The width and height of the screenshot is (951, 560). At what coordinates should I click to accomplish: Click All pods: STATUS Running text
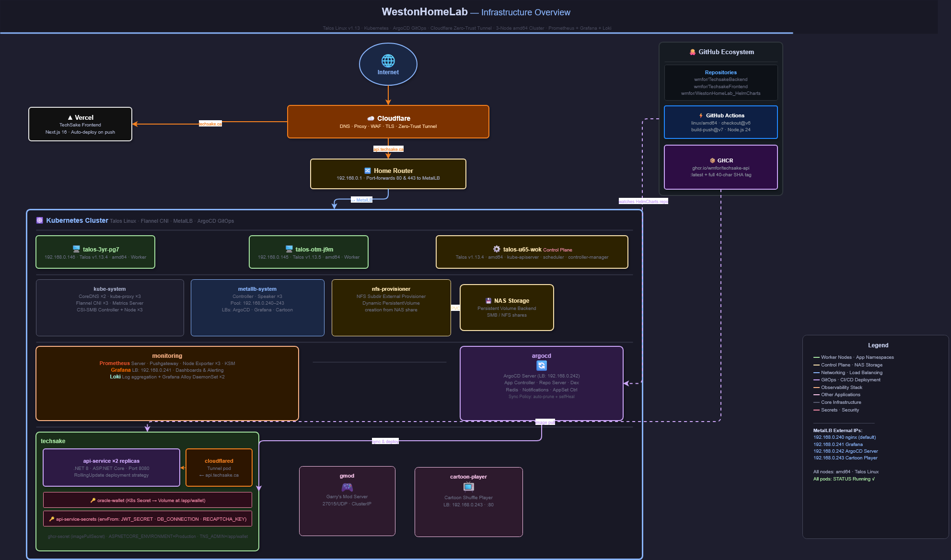click(x=844, y=479)
